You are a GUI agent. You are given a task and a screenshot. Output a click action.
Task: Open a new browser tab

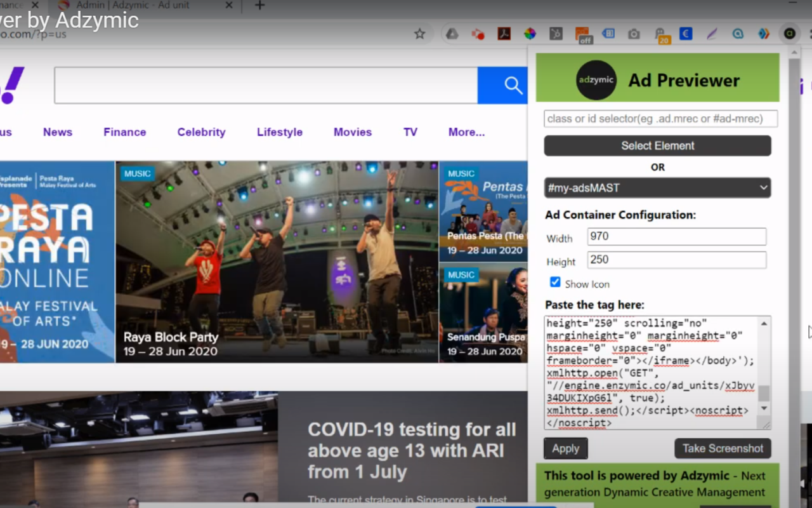[x=259, y=6]
